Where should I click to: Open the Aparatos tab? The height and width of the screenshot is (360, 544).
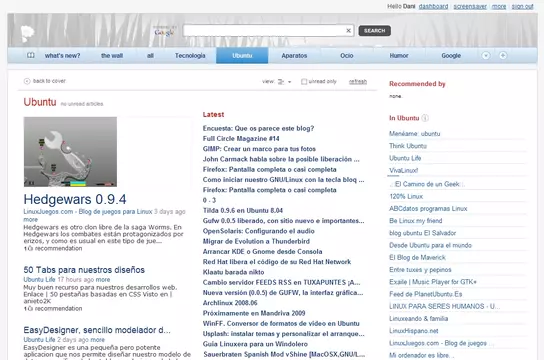click(x=294, y=55)
